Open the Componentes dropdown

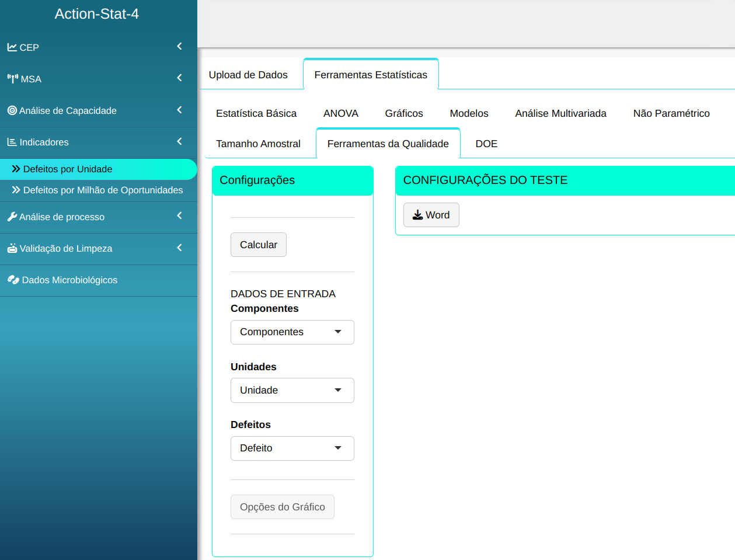[x=292, y=332]
